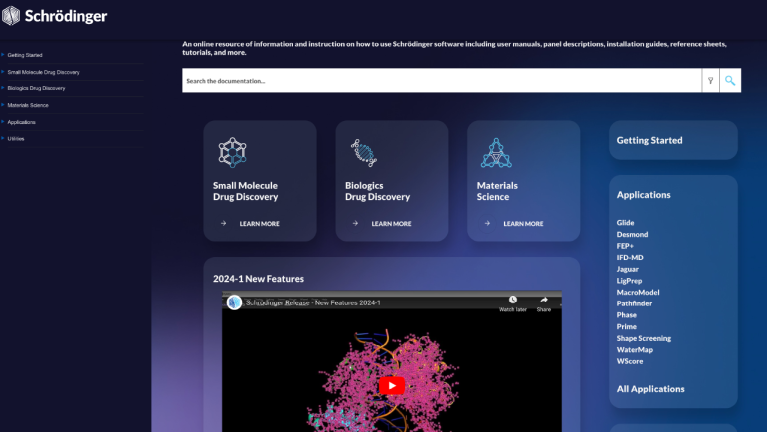The width and height of the screenshot is (767, 432).
Task: Click the All Applications link
Action: click(650, 389)
